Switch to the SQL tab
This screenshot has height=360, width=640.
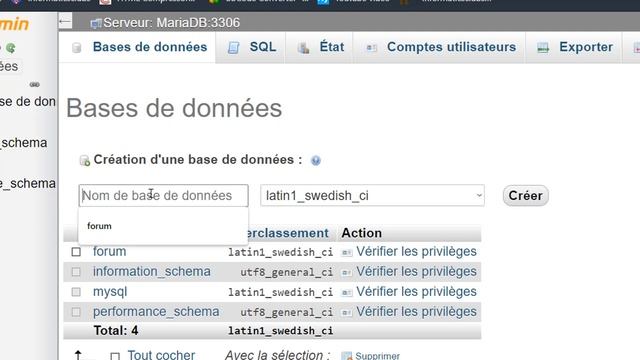pyautogui.click(x=251, y=47)
